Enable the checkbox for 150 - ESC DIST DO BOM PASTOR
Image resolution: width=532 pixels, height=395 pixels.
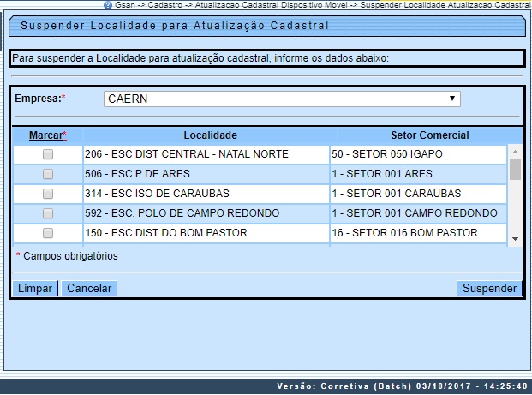point(48,233)
